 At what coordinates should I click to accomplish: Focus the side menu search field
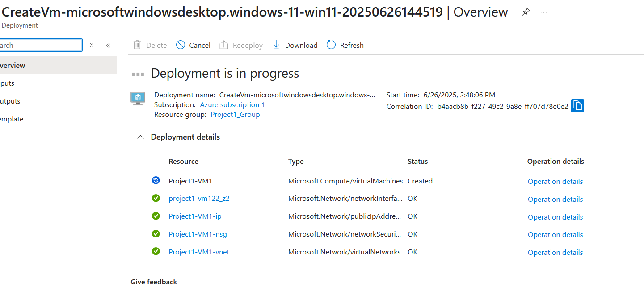[41, 45]
